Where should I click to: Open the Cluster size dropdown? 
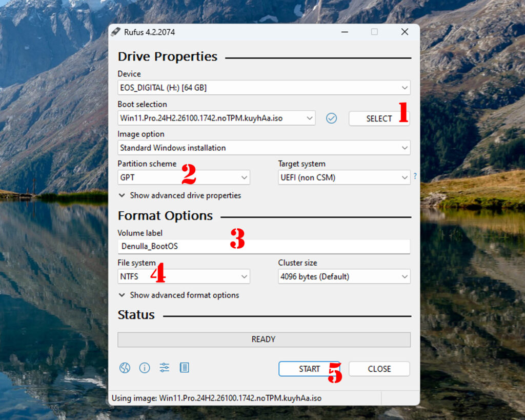click(x=344, y=276)
